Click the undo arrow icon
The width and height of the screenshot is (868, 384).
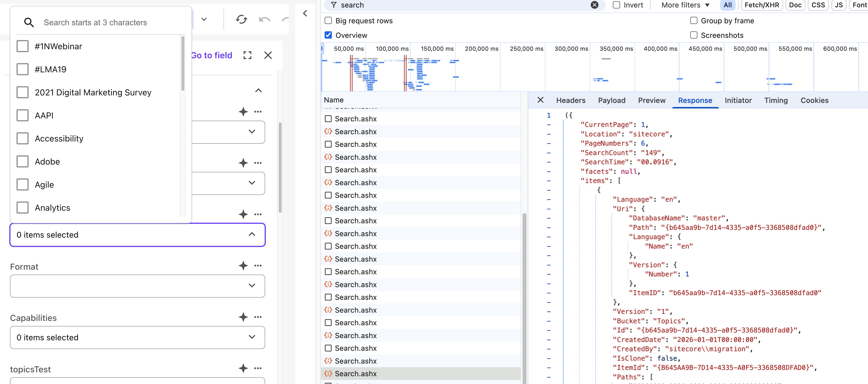(x=264, y=19)
